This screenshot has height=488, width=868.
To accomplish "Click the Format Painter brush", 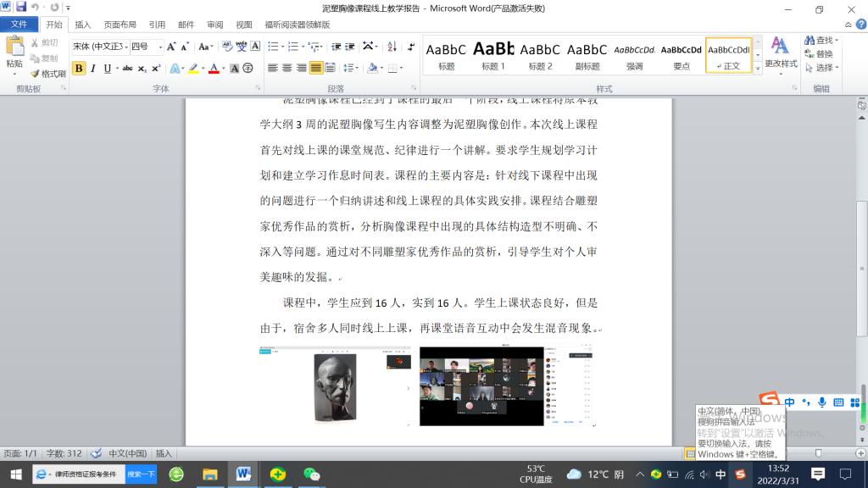I will coord(47,74).
